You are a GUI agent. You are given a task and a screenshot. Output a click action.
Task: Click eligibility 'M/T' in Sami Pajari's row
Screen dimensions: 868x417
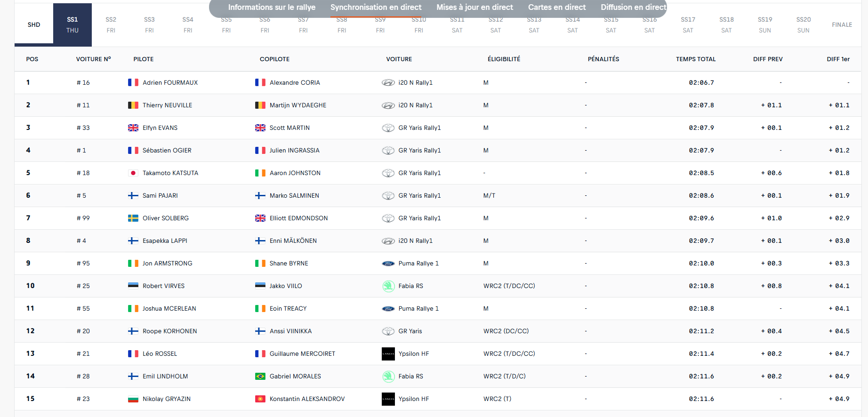490,195
